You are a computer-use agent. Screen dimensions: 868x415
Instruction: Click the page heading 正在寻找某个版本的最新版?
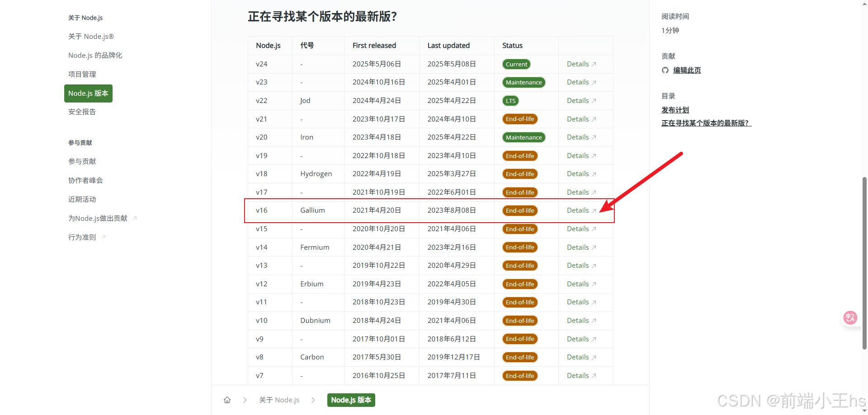(322, 17)
